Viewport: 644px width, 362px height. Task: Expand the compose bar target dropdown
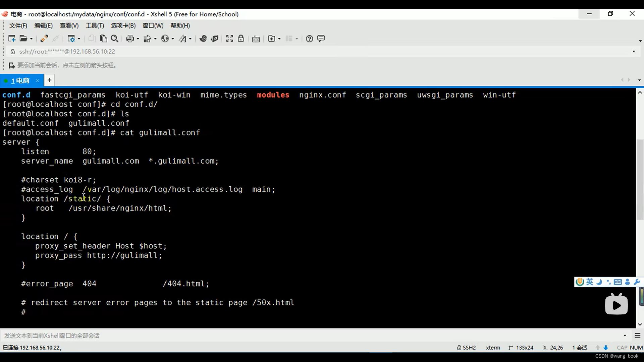click(x=625, y=336)
